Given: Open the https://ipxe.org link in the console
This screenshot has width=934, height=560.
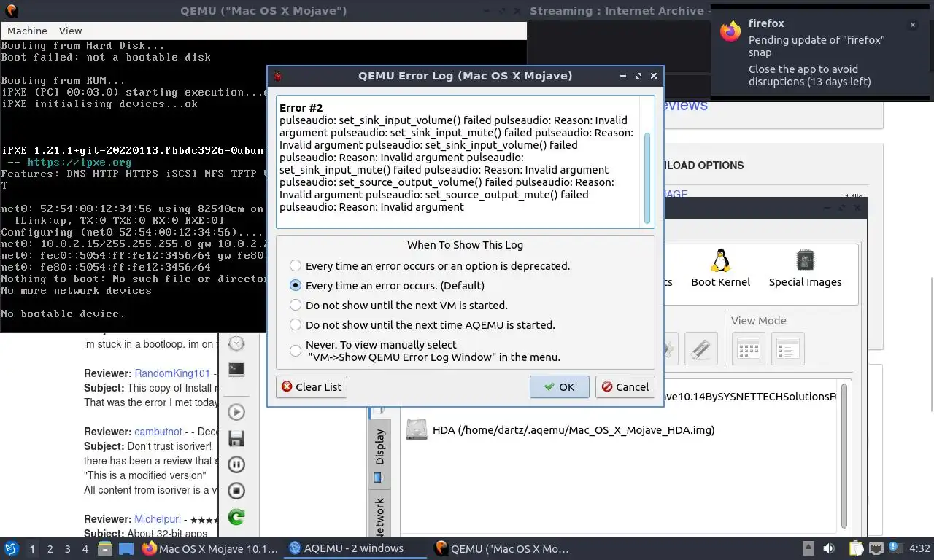Looking at the screenshot, I should 79,162.
